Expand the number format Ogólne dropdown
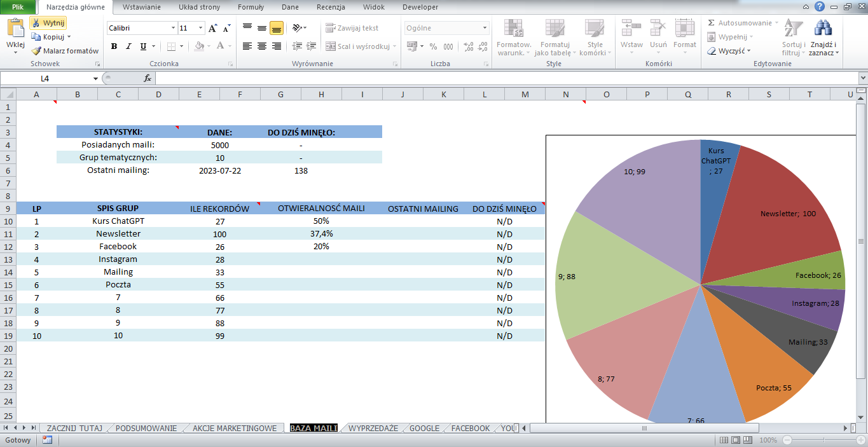 click(485, 28)
